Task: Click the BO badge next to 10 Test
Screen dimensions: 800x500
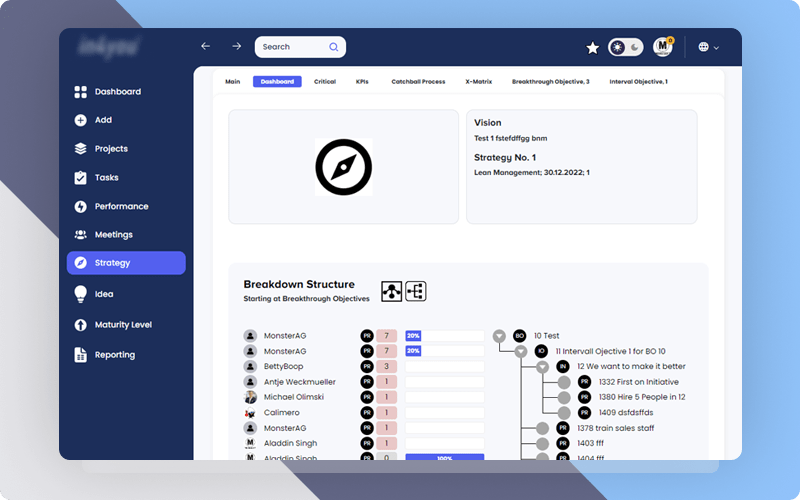Action: (x=519, y=336)
